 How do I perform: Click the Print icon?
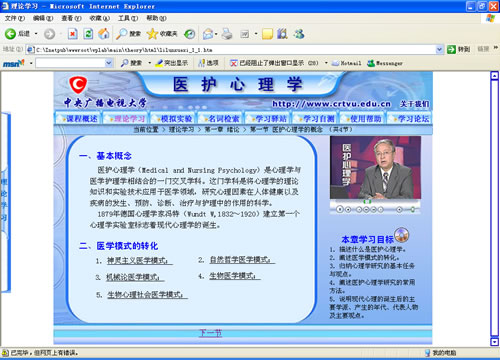(x=227, y=34)
